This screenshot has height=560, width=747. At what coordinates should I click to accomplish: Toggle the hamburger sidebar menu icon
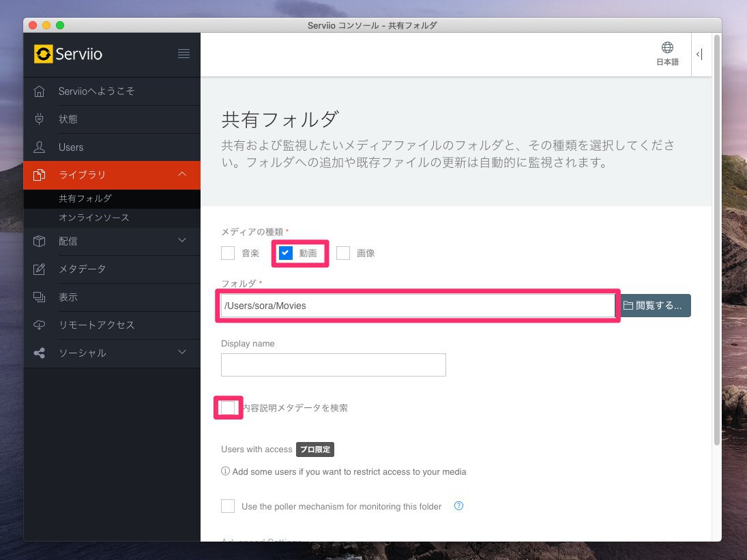pyautogui.click(x=184, y=53)
